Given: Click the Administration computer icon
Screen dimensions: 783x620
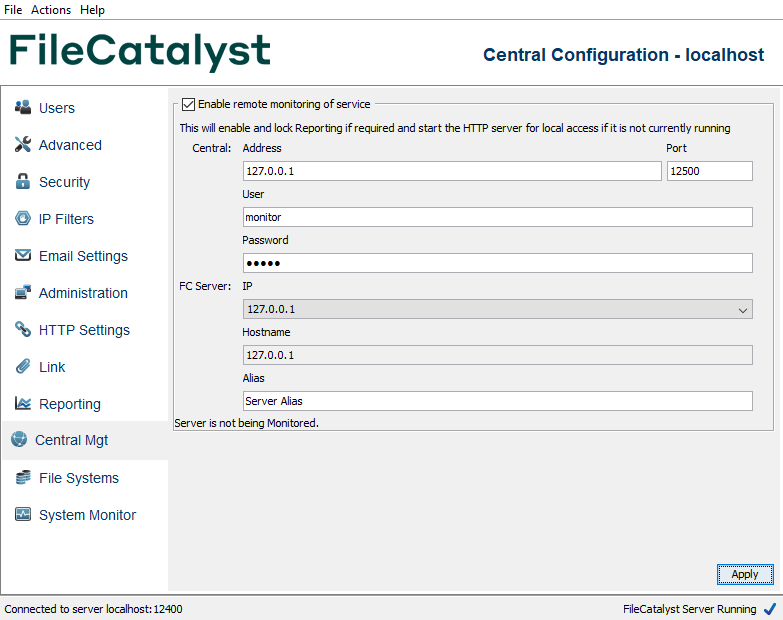Looking at the screenshot, I should [x=23, y=292].
